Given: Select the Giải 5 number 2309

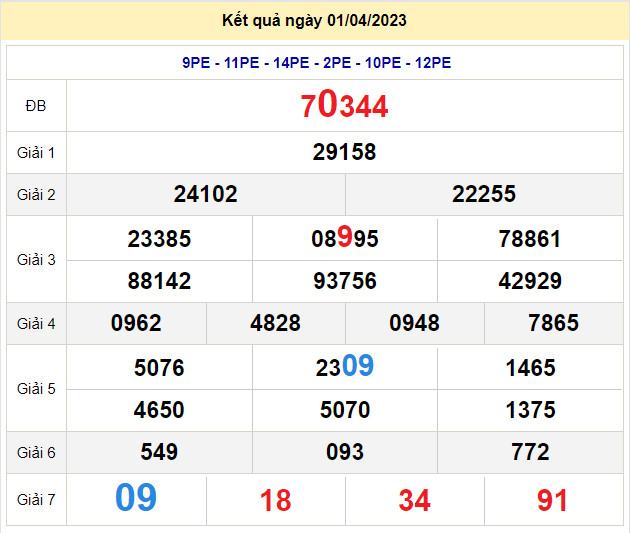Looking at the screenshot, I should coord(345,366).
